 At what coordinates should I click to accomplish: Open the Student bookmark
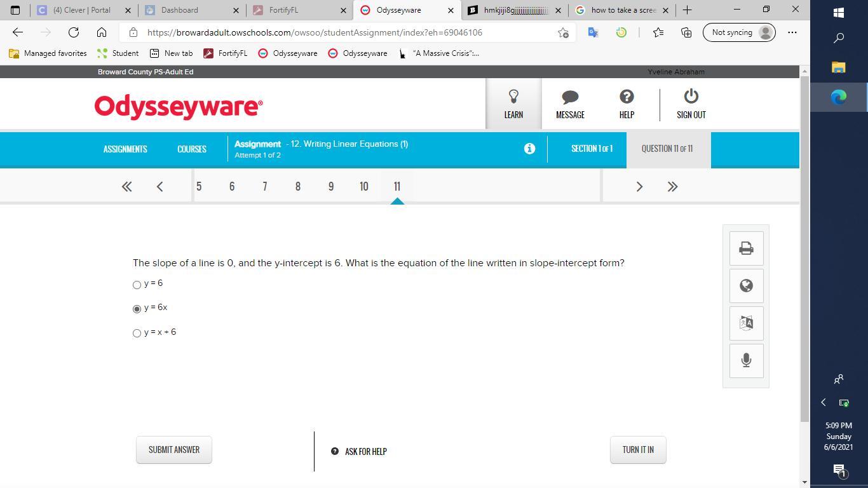[118, 53]
